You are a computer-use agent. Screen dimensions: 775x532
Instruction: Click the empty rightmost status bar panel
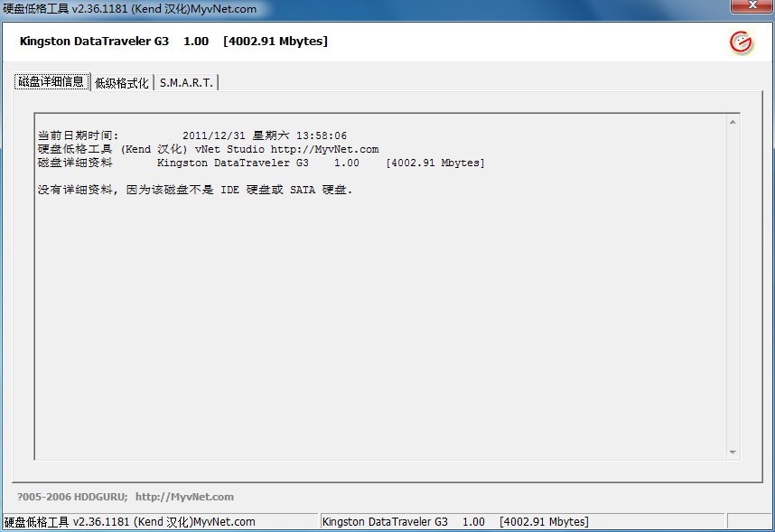(748, 522)
